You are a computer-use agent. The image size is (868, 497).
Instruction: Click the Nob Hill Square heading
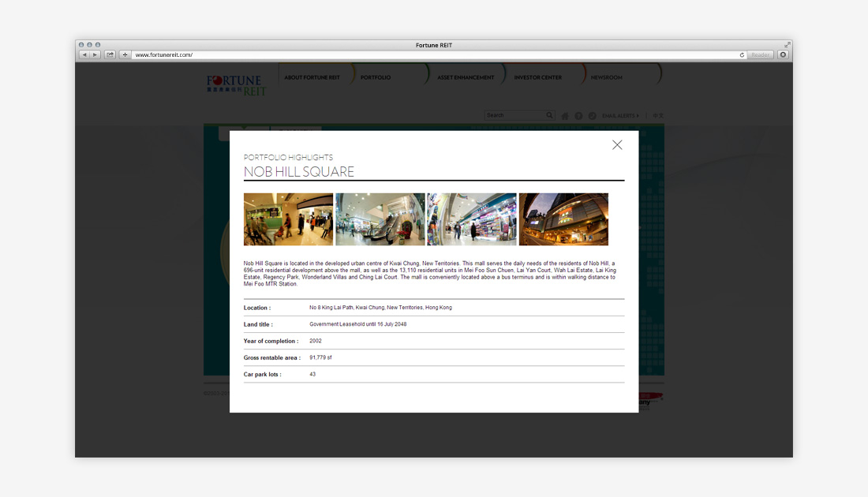pyautogui.click(x=299, y=172)
